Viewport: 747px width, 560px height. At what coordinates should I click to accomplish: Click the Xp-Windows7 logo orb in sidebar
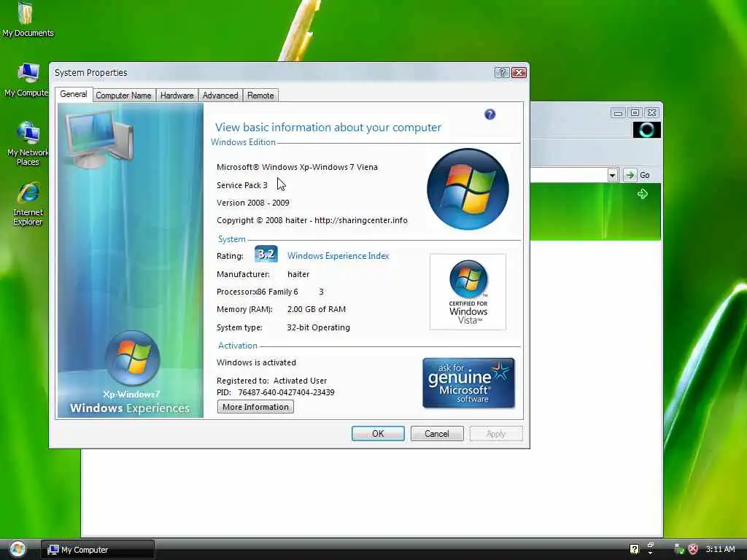pyautogui.click(x=133, y=358)
